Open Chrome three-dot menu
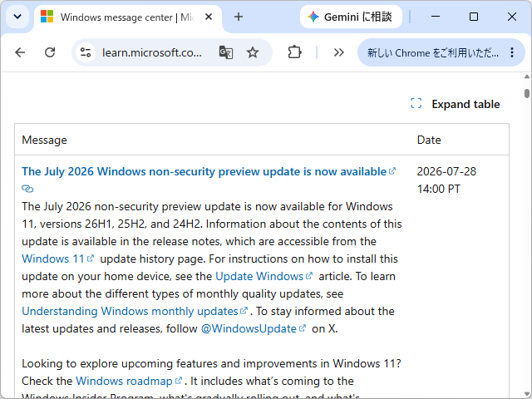Image resolution: width=532 pixels, height=399 pixels. (512, 52)
